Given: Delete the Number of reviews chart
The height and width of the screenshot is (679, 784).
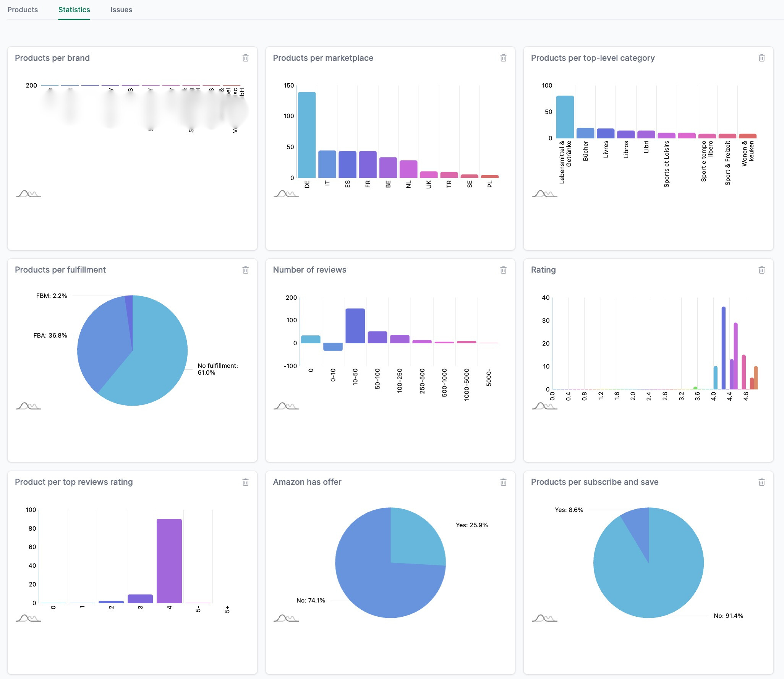Looking at the screenshot, I should 504,270.
